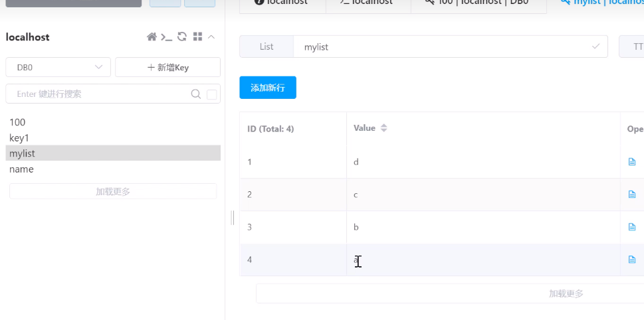644x320 pixels.
Task: Grab the sidebar splitter handle
Action: [x=233, y=218]
